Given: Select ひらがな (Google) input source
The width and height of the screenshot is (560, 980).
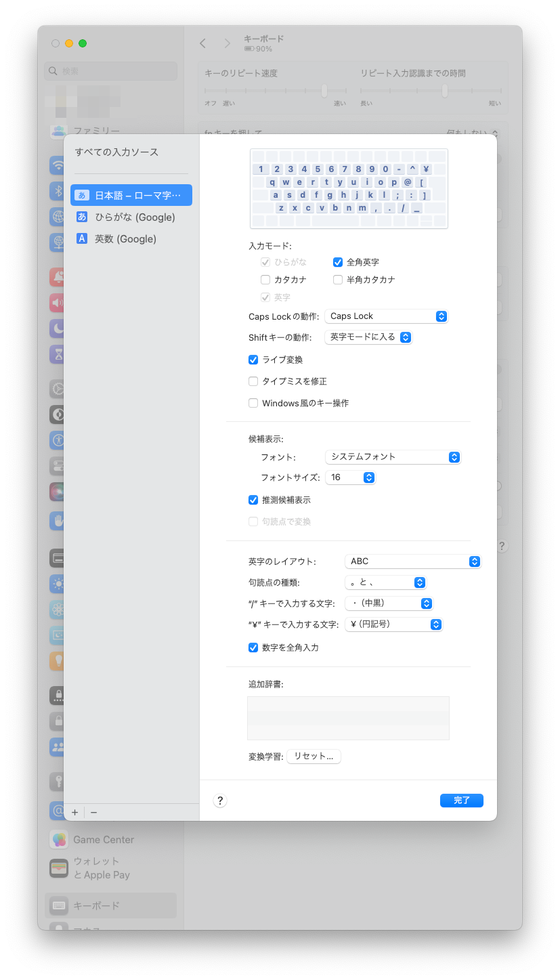Looking at the screenshot, I should [x=131, y=217].
